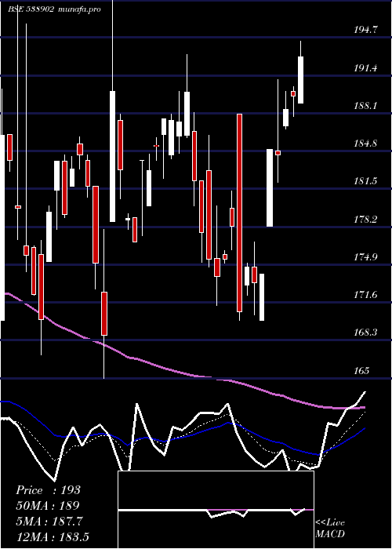This screenshot has width=392, height=549.
Task: Click the '5MA : 187.7' readout
Action: pyautogui.click(x=49, y=522)
